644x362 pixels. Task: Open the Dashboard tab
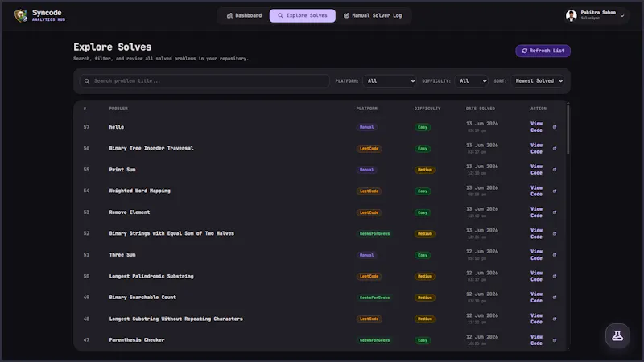click(244, 15)
